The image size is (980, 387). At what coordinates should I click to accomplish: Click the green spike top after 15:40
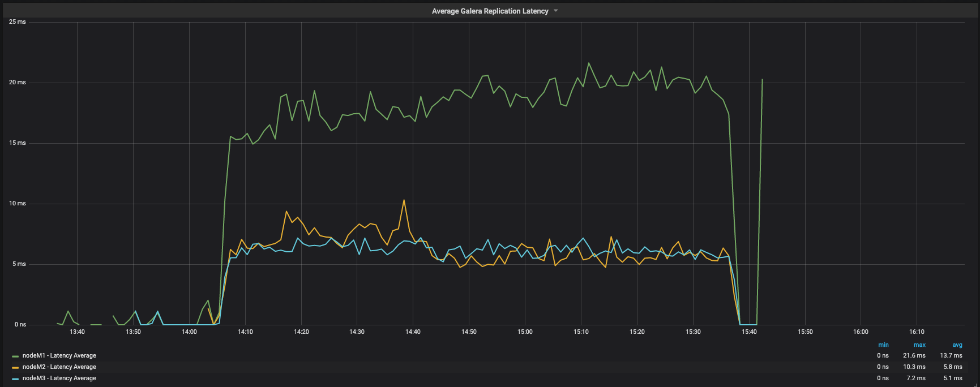coord(762,80)
